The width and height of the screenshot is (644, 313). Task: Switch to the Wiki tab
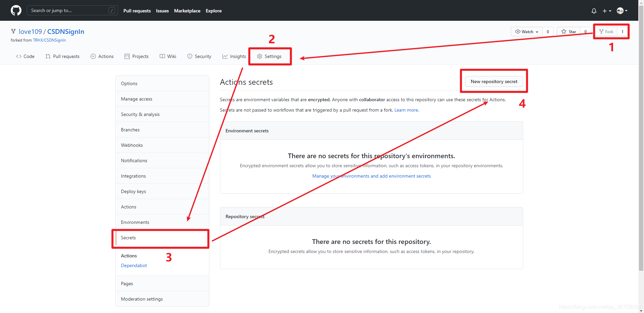[168, 56]
